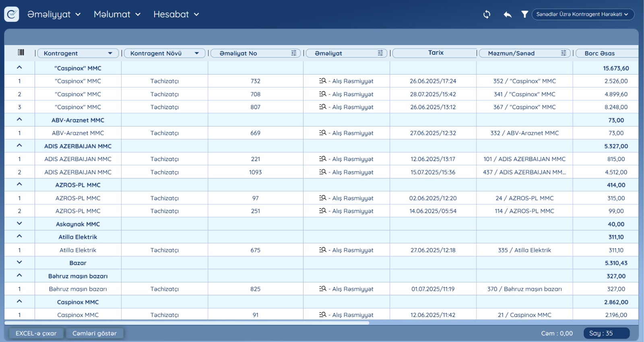Click the horizontal scrollbar below the table
Screen dimensions: 644x342
(187, 323)
